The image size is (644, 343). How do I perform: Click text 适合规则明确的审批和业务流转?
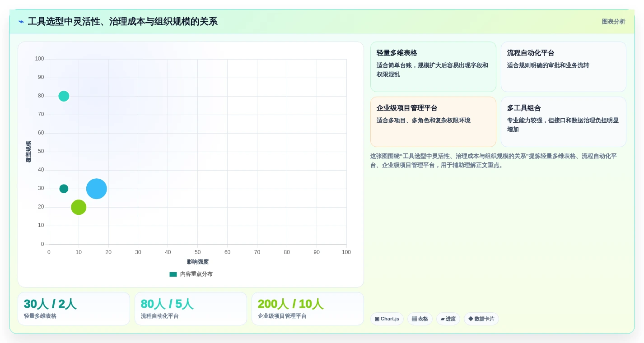pyautogui.click(x=548, y=65)
